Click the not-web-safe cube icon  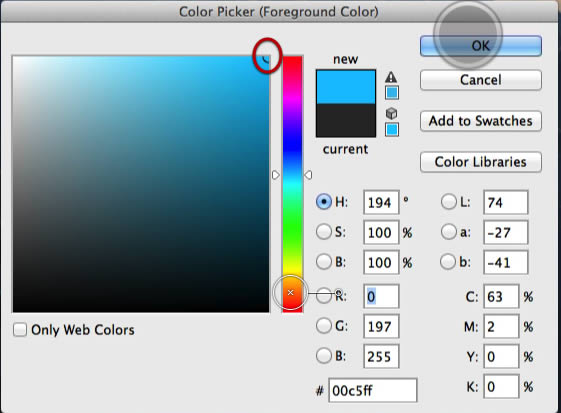(391, 113)
